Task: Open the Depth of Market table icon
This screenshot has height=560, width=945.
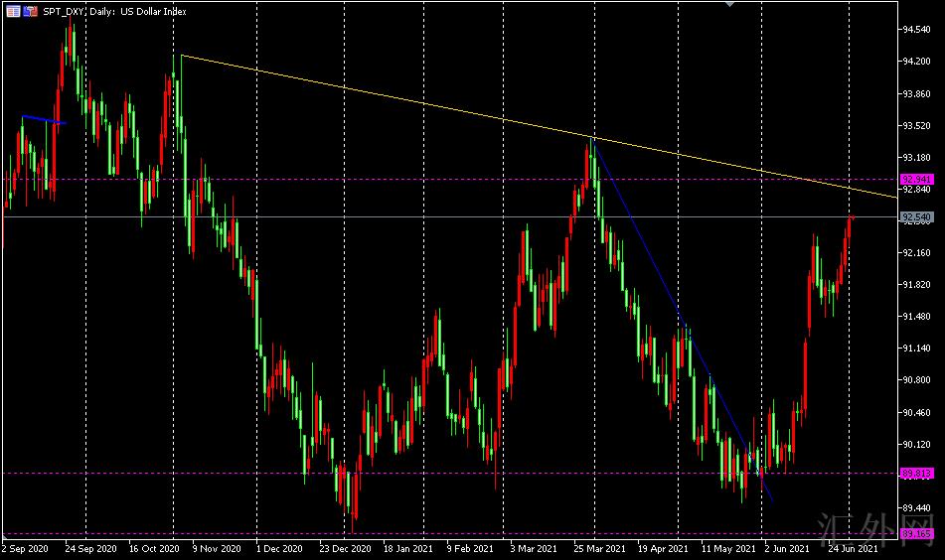Action: click(13, 11)
